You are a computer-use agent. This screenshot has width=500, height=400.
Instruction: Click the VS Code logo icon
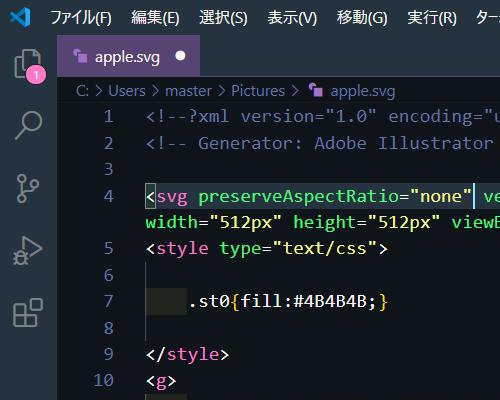pos(20,17)
